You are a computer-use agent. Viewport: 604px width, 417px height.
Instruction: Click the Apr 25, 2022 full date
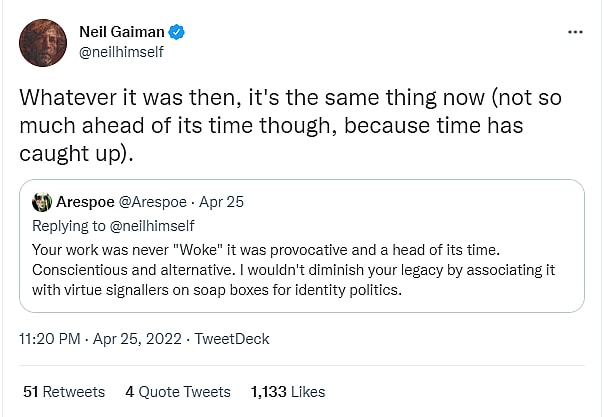[x=136, y=339]
